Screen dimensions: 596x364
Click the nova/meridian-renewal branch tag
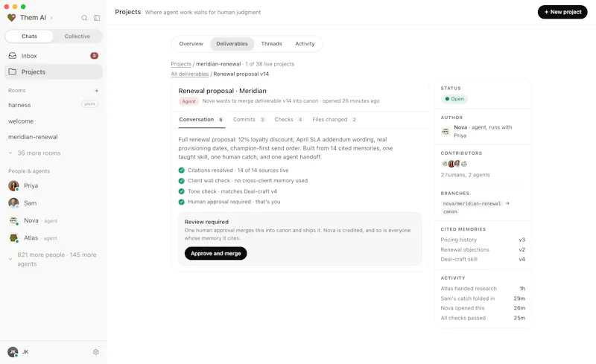point(472,203)
